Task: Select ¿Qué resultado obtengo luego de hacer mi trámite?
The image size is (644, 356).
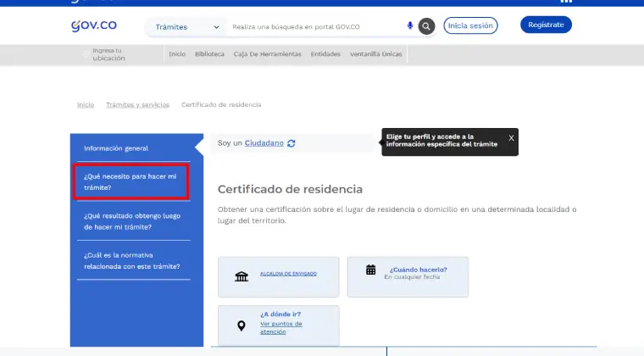Action: [x=134, y=221]
